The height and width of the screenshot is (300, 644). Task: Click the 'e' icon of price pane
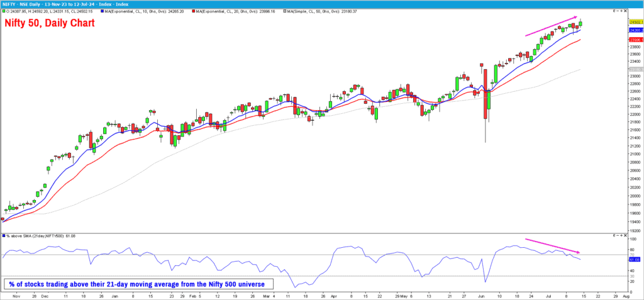click(614, 11)
